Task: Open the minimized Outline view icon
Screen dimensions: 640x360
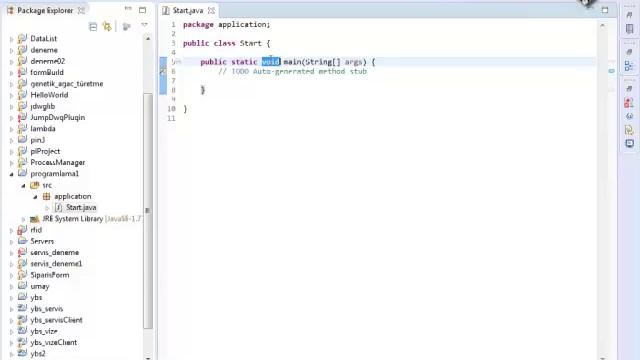Action: click(x=629, y=66)
